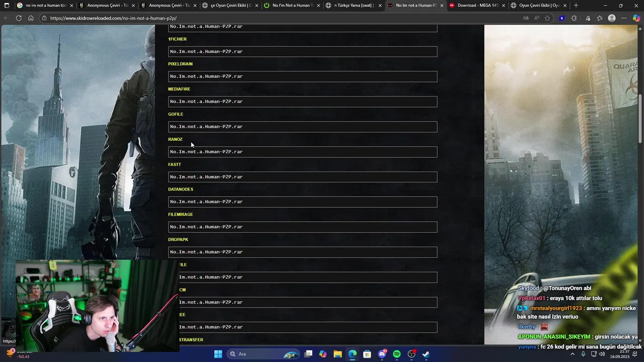Viewport: 644px width, 362px height.
Task: Open the MEDIAFIRE download link
Action: (x=179, y=89)
